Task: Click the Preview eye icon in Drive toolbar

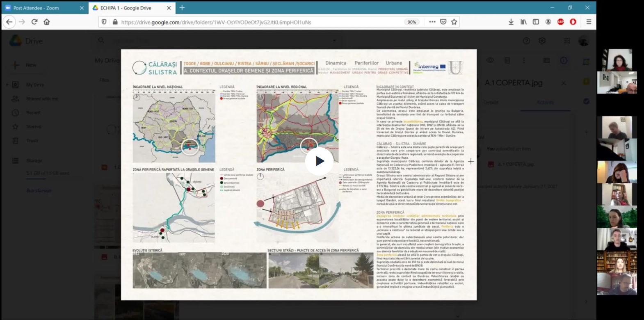Action: pos(490,60)
